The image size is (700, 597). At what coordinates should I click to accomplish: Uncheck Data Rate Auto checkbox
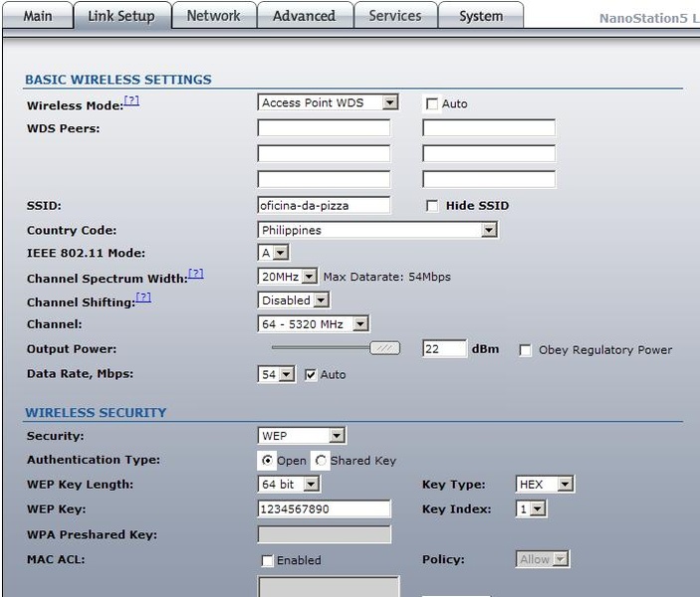[x=311, y=375]
